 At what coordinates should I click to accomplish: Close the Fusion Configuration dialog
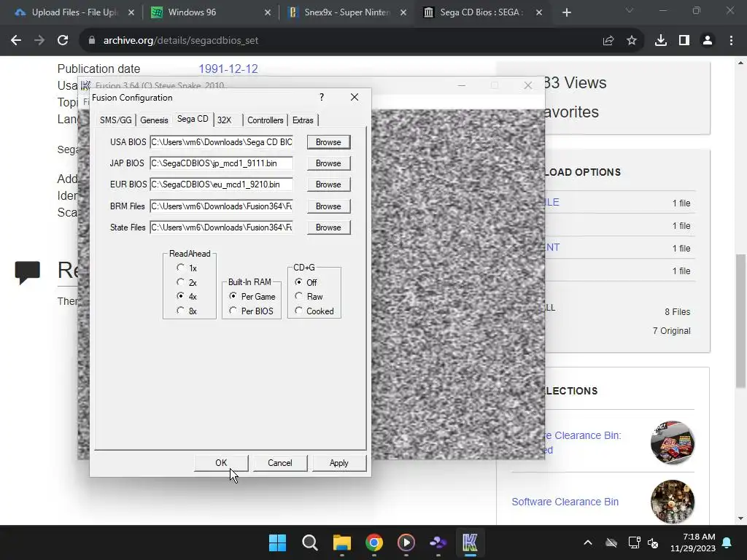355,97
